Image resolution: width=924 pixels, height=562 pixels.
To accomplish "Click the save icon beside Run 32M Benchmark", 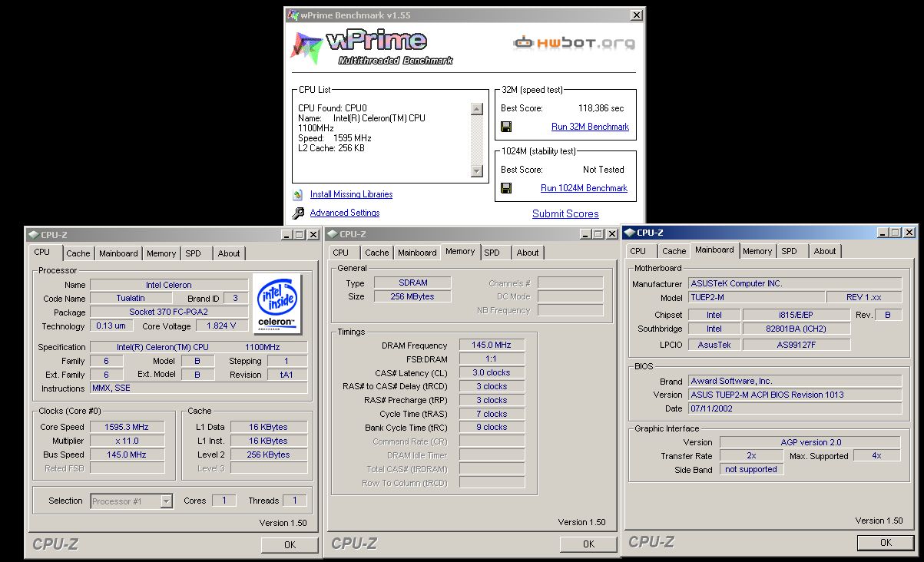I will point(506,127).
